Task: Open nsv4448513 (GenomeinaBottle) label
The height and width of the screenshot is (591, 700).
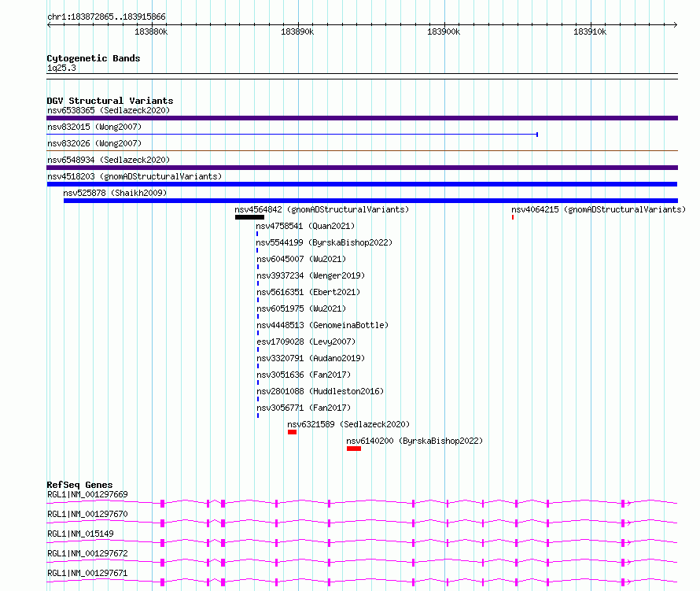Action: point(322,325)
